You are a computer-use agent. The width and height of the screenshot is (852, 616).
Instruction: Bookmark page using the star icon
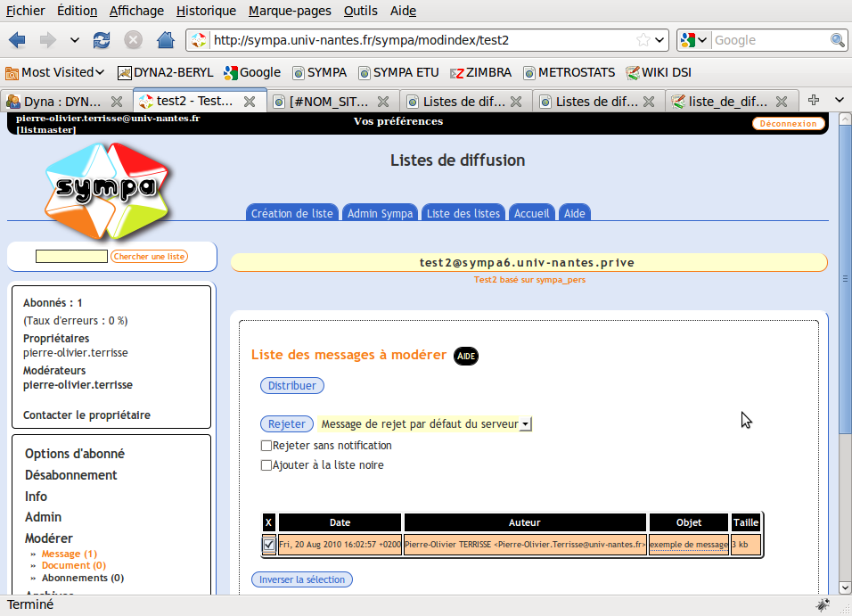643,40
